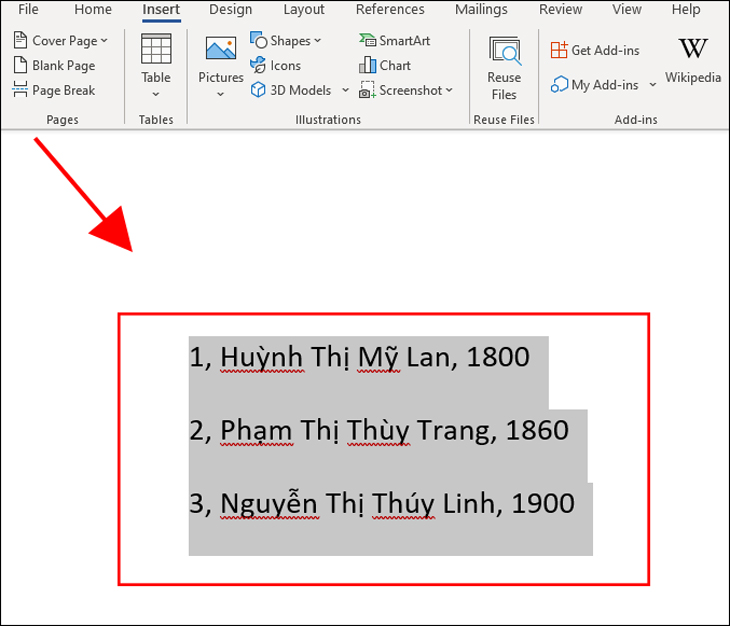The image size is (730, 626).
Task: Click the 3D Models label
Action: pyautogui.click(x=301, y=90)
